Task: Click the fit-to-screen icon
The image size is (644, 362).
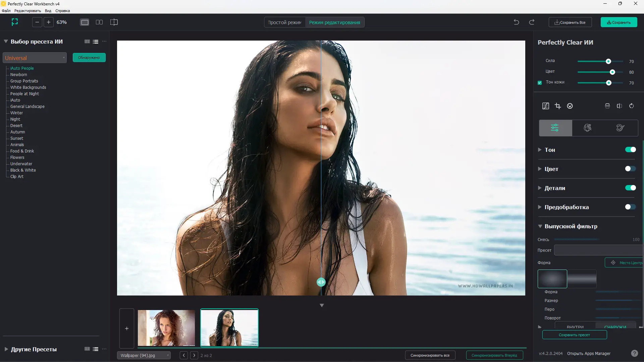Action: (15, 22)
